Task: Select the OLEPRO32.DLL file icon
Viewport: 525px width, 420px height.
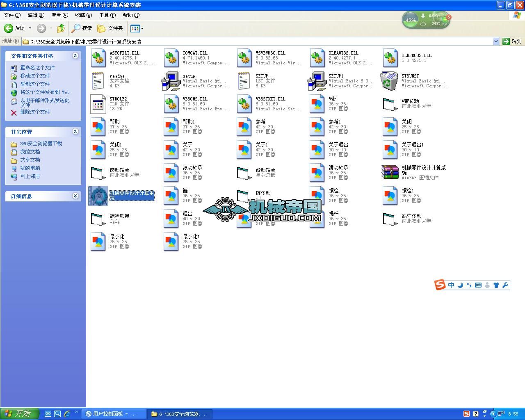Action: [x=390, y=58]
